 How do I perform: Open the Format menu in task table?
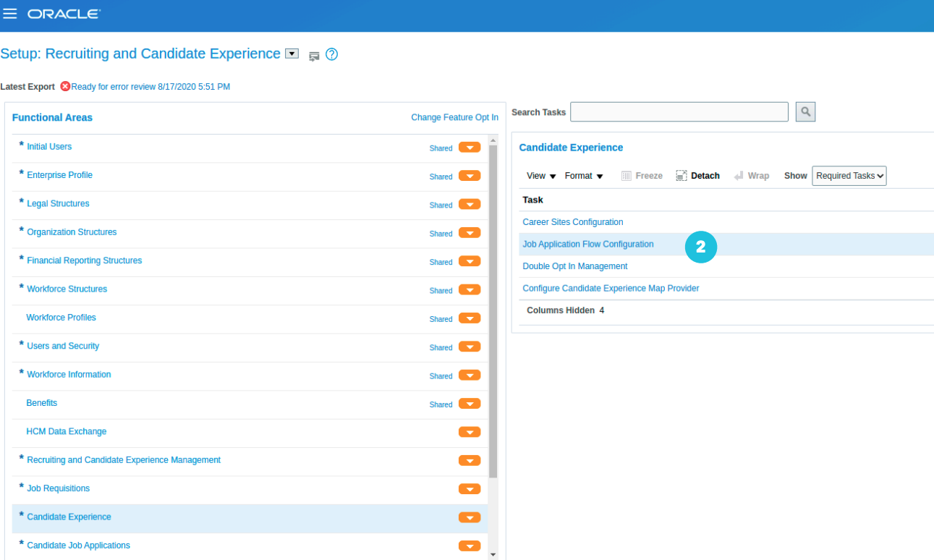pos(584,176)
